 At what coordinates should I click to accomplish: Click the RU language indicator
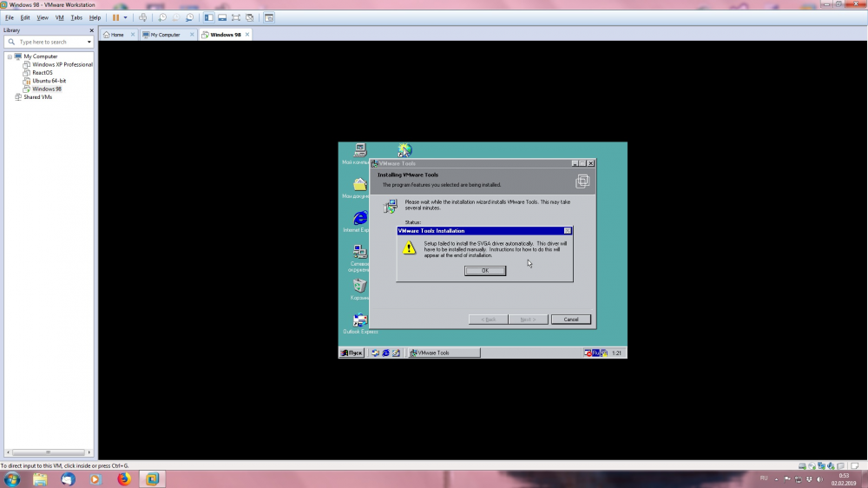coord(764,478)
